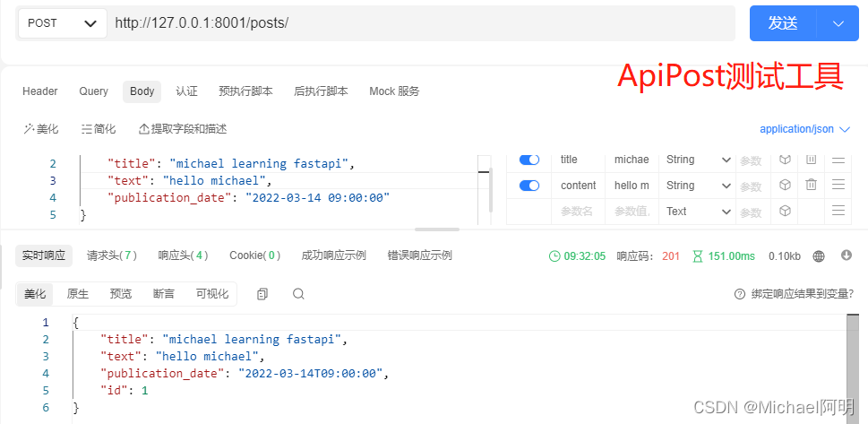Open the String type dropdown for content
The image size is (868, 424).
click(698, 186)
